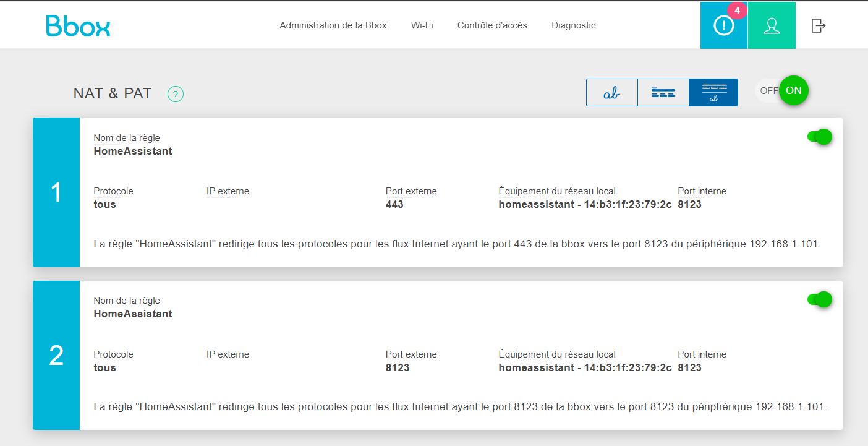
Task: Click rule 2 description mentioning port 8123 de la bbox
Action: click(x=460, y=406)
